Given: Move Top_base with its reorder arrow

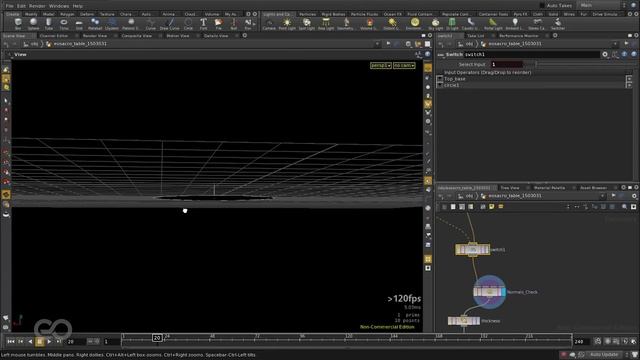Looking at the screenshot, I should (x=629, y=79).
